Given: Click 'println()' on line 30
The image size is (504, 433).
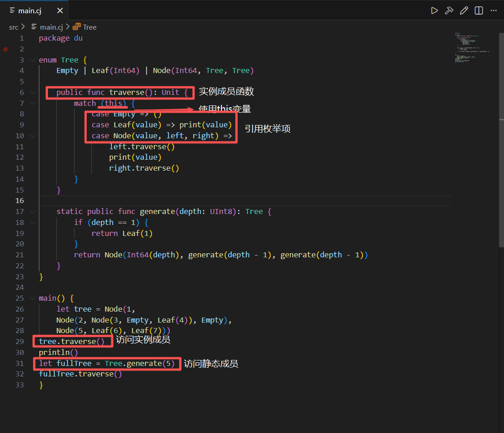Looking at the screenshot, I should pos(58,353).
